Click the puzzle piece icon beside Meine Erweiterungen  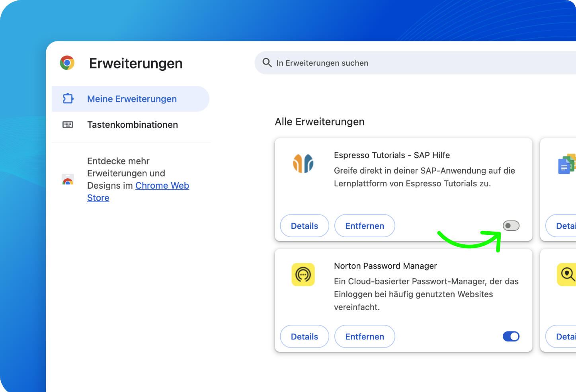pos(68,98)
